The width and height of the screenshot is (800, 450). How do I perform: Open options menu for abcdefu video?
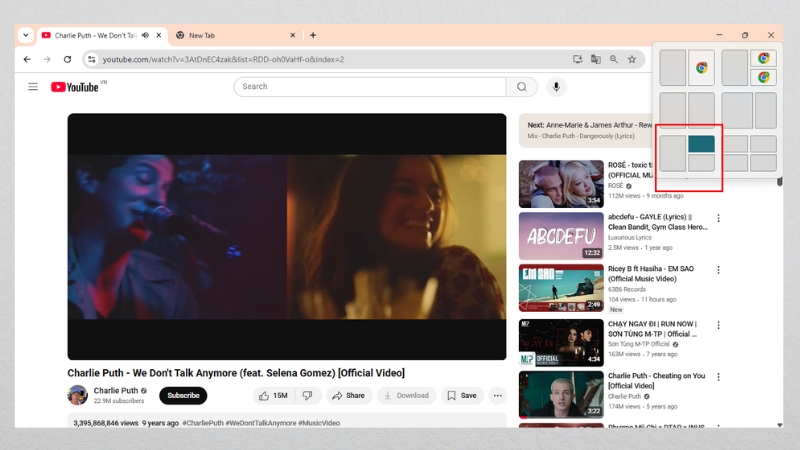tap(718, 218)
